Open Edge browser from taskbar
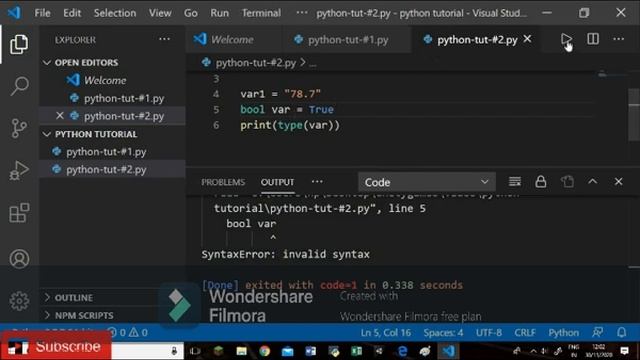Image resolution: width=640 pixels, height=360 pixels. [402, 351]
